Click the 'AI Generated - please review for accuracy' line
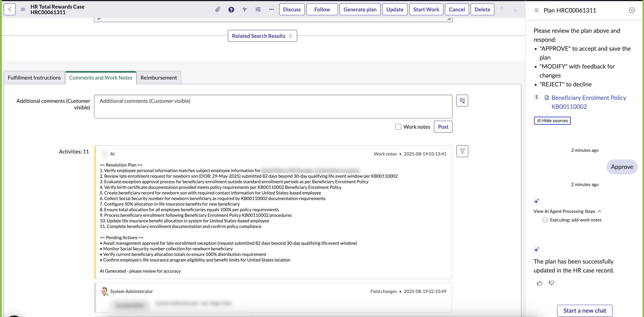Viewport: 644px width, 317px height. [x=140, y=271]
